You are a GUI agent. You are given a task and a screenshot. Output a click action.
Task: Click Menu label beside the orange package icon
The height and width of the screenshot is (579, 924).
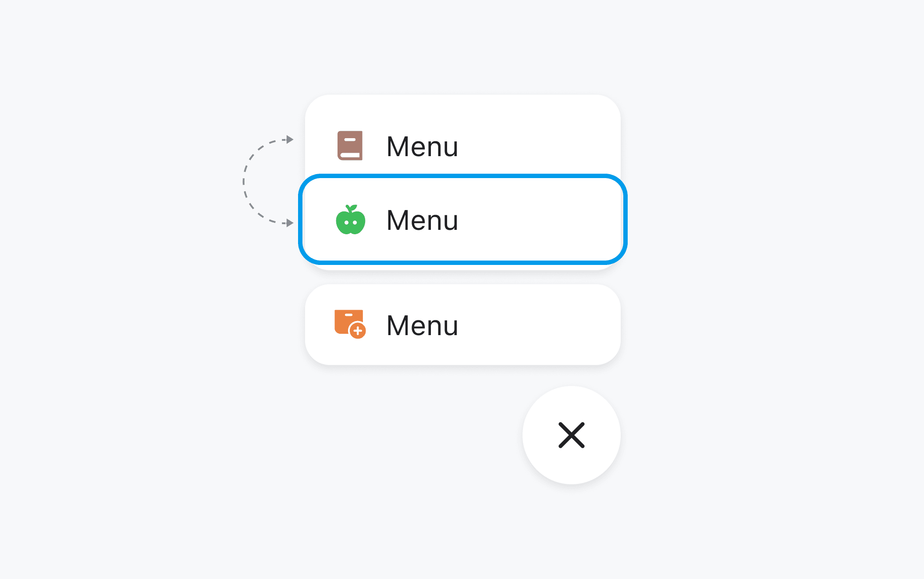coord(422,325)
